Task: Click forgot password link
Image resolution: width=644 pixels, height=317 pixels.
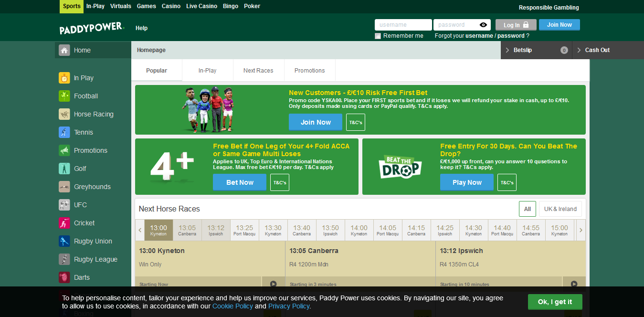Action: pos(511,36)
